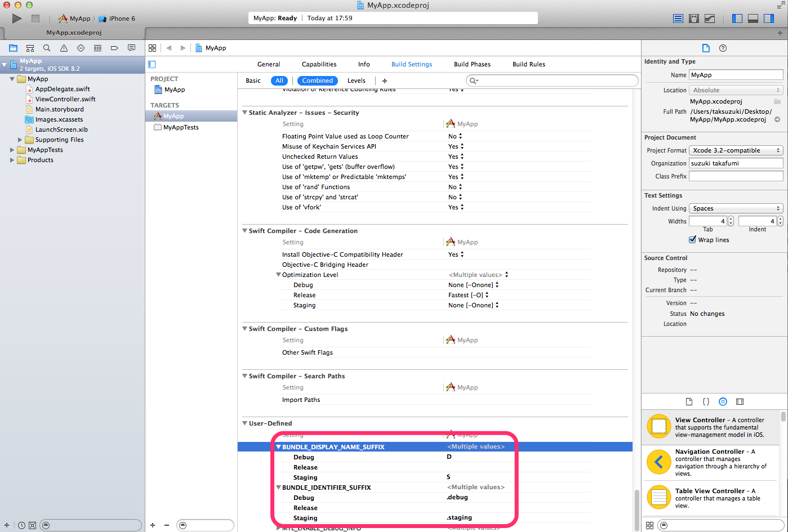Click the Run (play) button
The width and height of the screenshot is (788, 532).
tap(17, 19)
